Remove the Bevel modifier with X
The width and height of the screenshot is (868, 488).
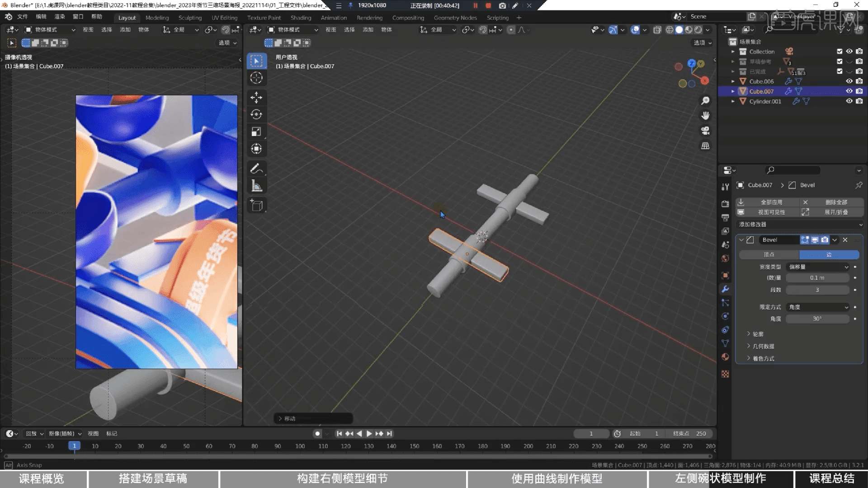click(845, 240)
